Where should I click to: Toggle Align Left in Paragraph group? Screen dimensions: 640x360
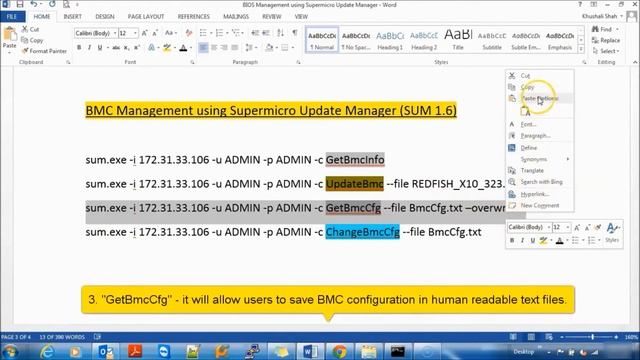[203, 48]
